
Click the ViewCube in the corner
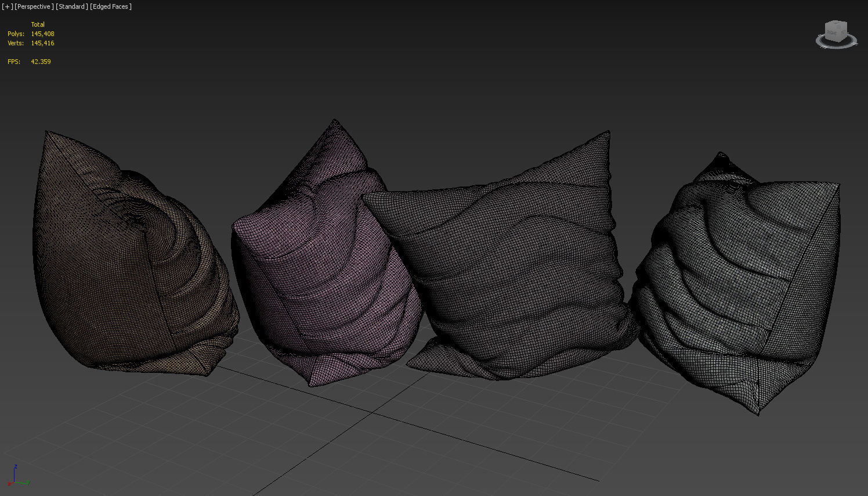[836, 30]
